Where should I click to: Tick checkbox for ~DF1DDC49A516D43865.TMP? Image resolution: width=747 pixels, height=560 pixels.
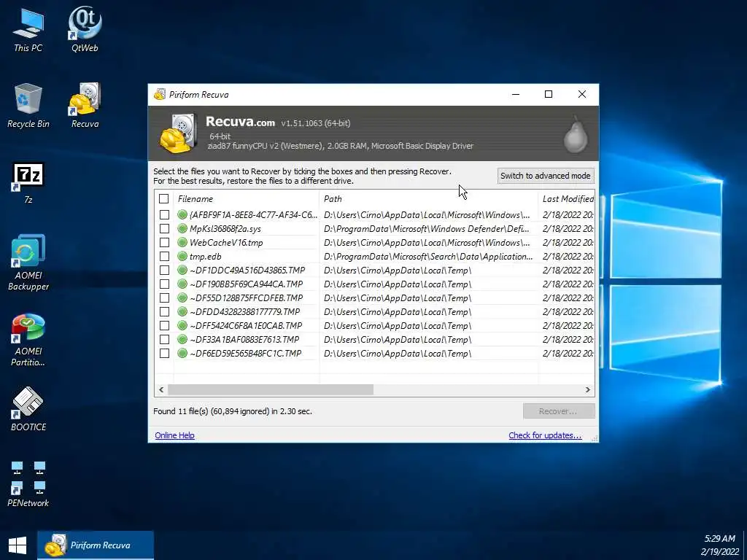tap(164, 270)
